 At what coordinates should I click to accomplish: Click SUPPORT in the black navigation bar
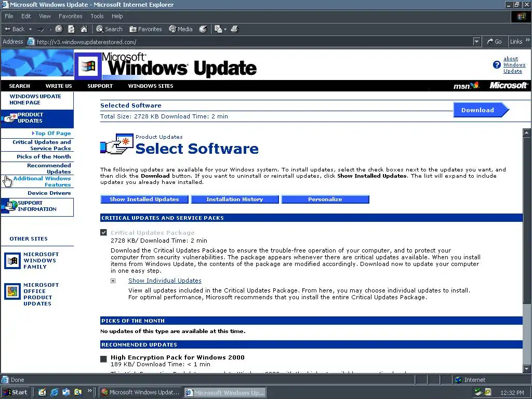pyautogui.click(x=100, y=86)
